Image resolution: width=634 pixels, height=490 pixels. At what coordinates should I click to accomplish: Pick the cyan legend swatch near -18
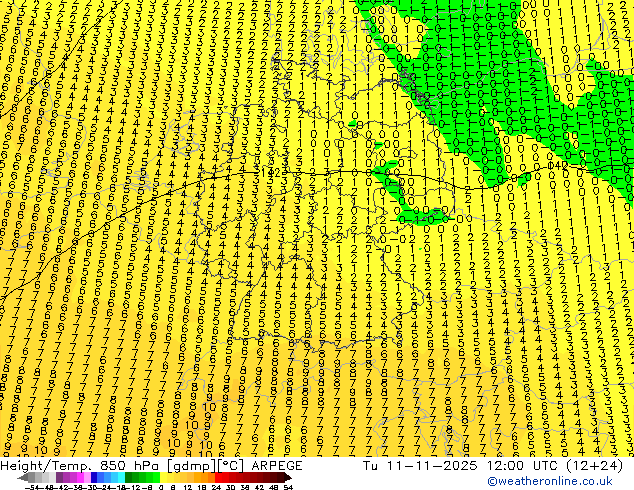pyautogui.click(x=121, y=478)
